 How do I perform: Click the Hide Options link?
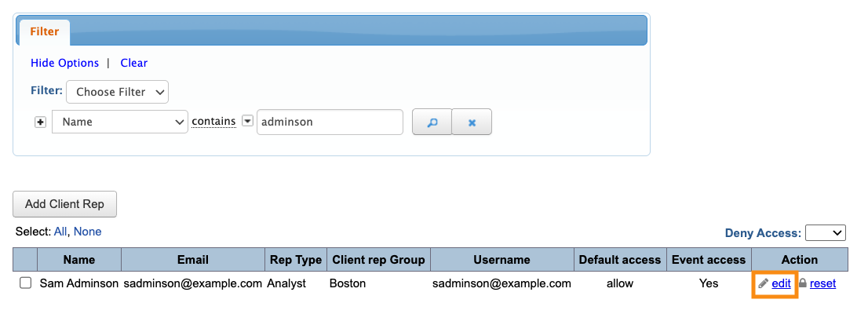click(64, 63)
